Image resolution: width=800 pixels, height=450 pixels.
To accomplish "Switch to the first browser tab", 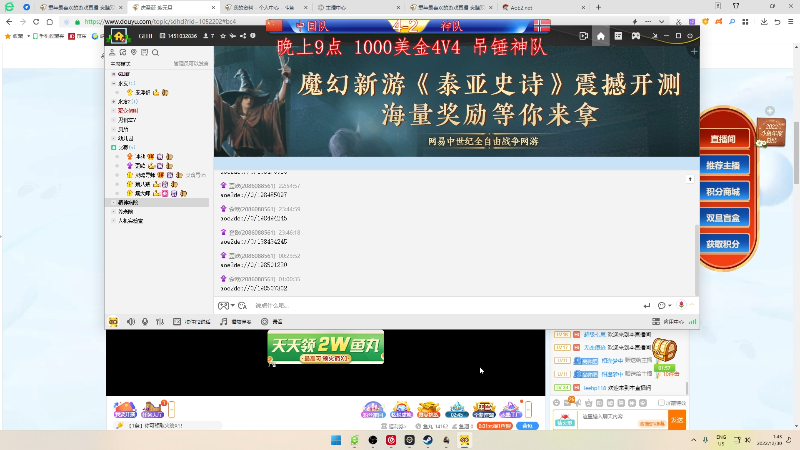I will click(82, 7).
